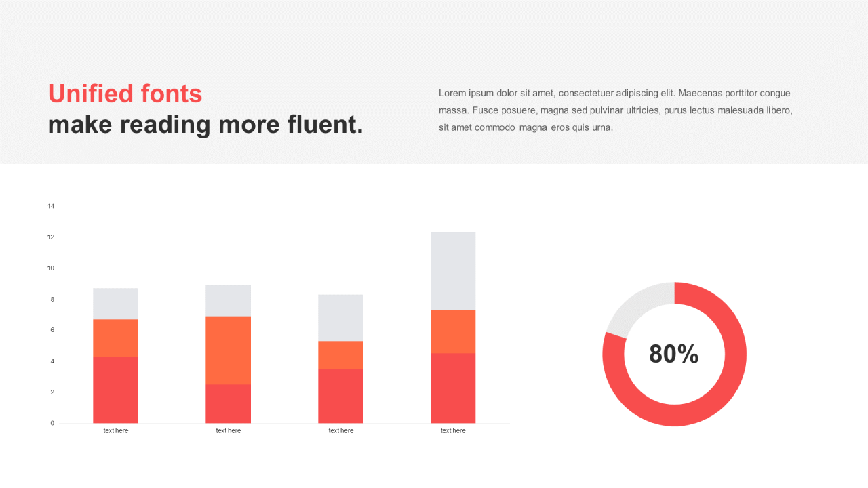Click the red 'Unified fonts' heading
The image size is (868, 488).
click(x=125, y=94)
